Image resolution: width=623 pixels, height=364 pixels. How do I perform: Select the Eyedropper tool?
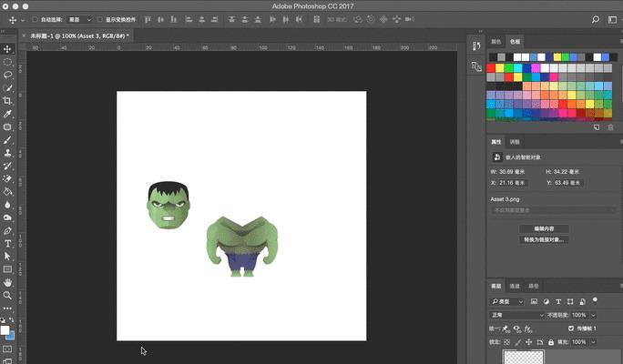(x=7, y=114)
